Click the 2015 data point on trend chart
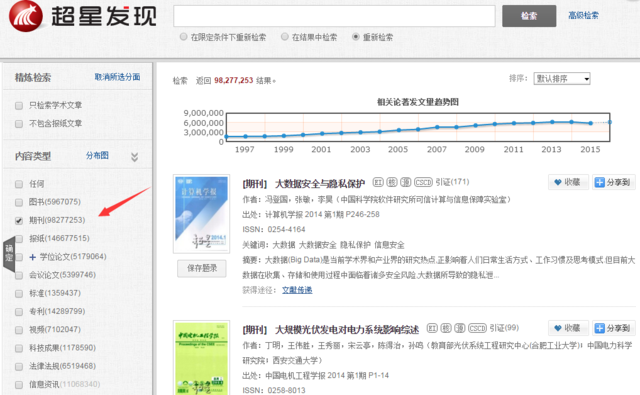Viewport: 640px width, 395px height. 591,123
